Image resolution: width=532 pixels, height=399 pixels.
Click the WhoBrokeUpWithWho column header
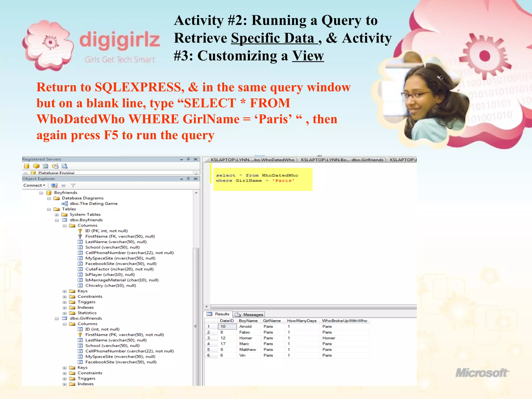point(345,321)
